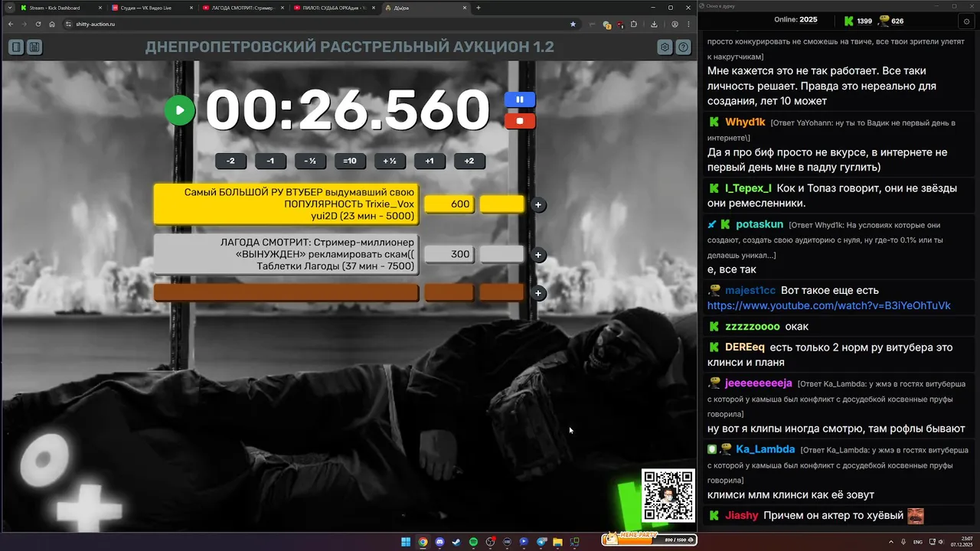Subtract two minutes with the -2 button
Image resolution: width=980 pixels, height=551 pixels.
pyautogui.click(x=230, y=161)
